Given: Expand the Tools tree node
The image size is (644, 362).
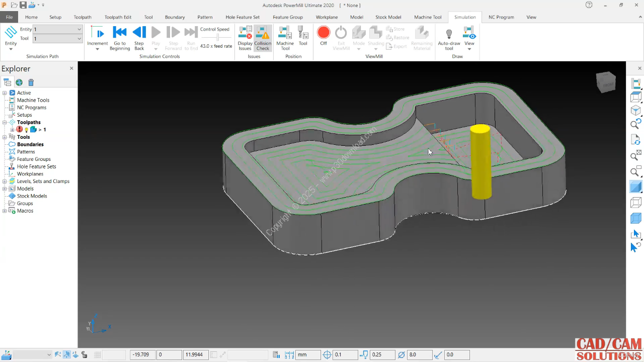Looking at the screenshot, I should pos(5,137).
